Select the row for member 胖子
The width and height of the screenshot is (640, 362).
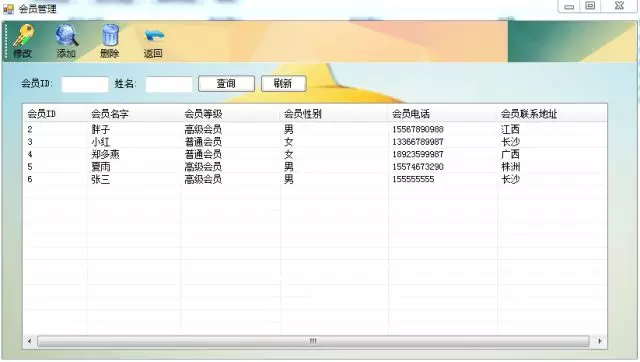pyautogui.click(x=315, y=129)
